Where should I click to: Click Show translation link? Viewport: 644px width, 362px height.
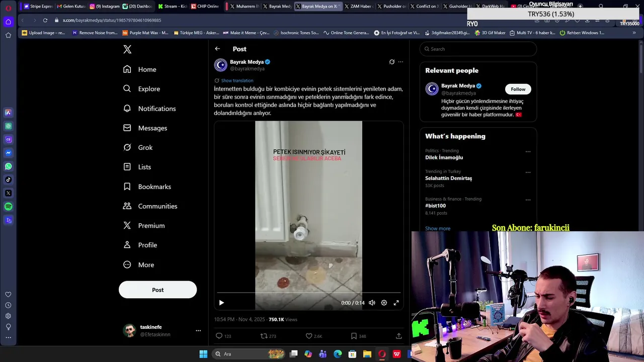237,80
